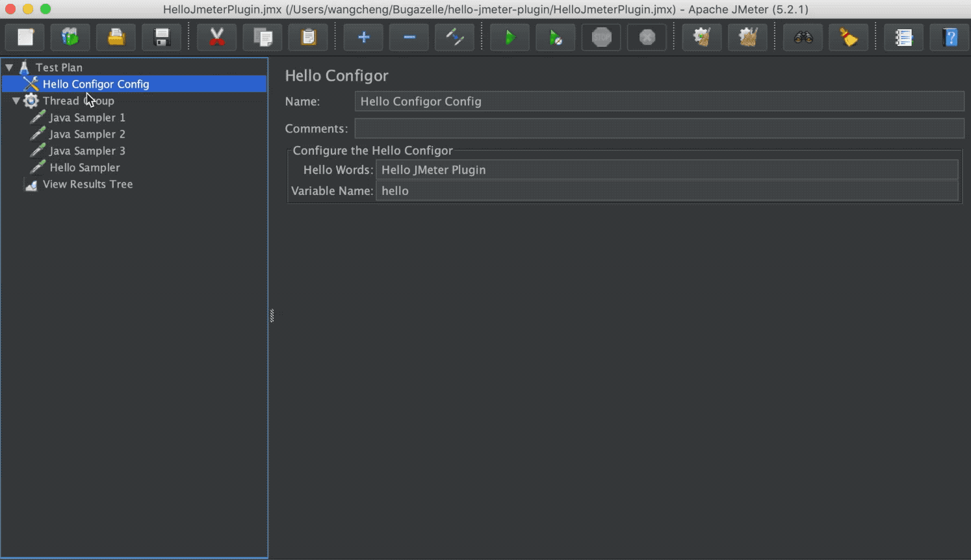
Task: Click the View Results Tree listener icon
Action: pyautogui.click(x=31, y=185)
